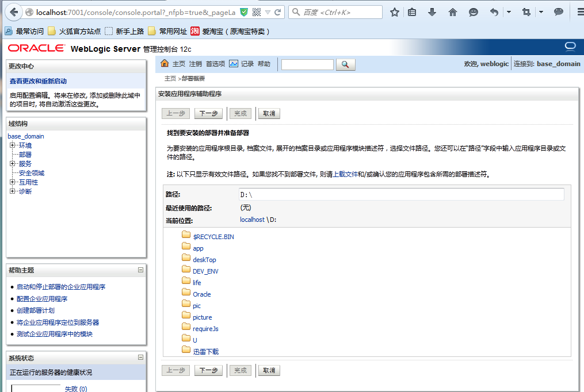Open 查看更改和重新启动 link
Image resolution: width=584 pixels, height=392 pixels.
(x=38, y=81)
